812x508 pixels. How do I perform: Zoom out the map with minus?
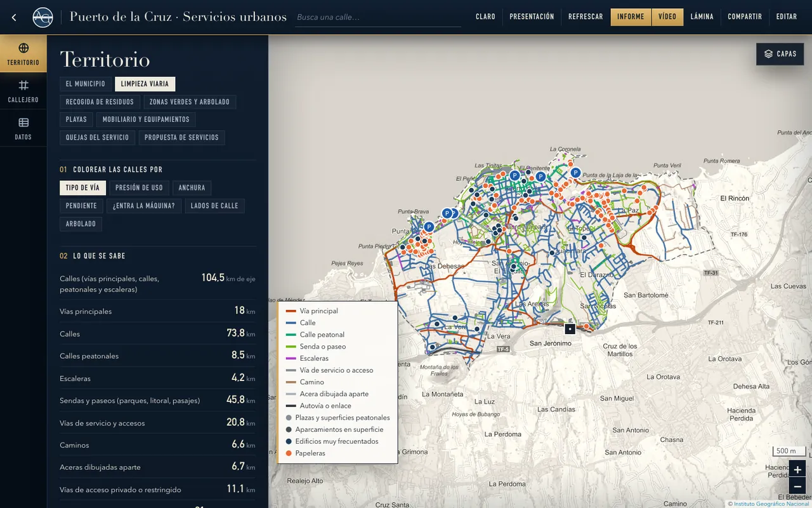(x=797, y=487)
